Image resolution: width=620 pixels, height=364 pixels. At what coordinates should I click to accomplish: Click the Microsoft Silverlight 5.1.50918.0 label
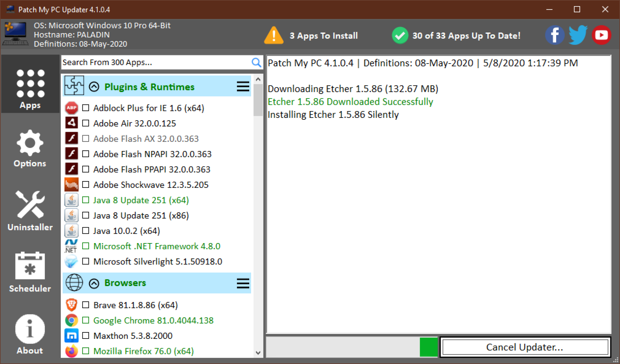(158, 261)
